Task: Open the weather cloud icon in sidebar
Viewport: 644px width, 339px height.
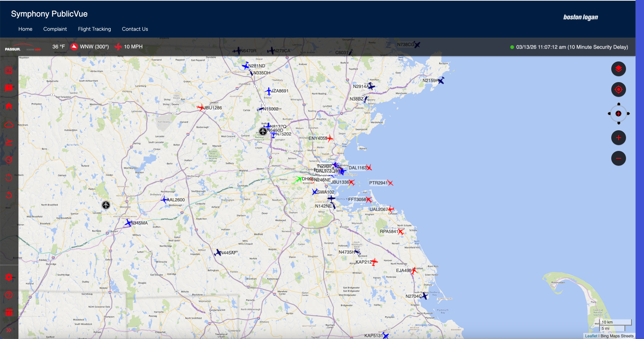Action: (9, 124)
